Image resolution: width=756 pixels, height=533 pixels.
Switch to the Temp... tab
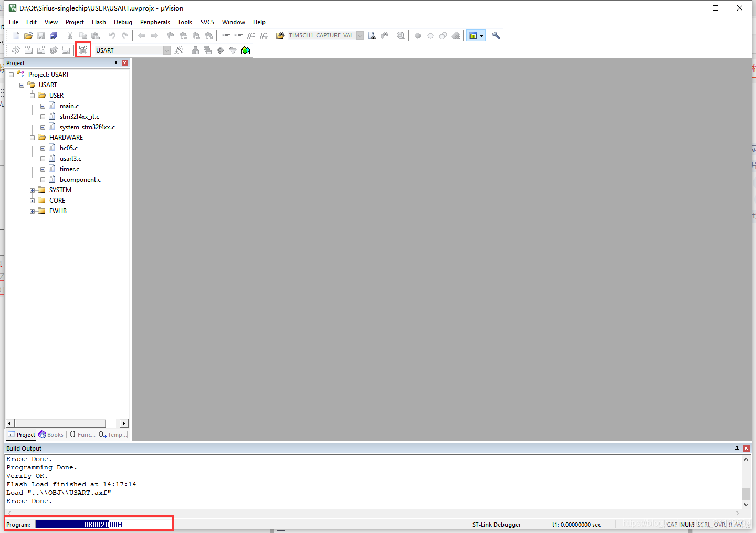point(113,435)
